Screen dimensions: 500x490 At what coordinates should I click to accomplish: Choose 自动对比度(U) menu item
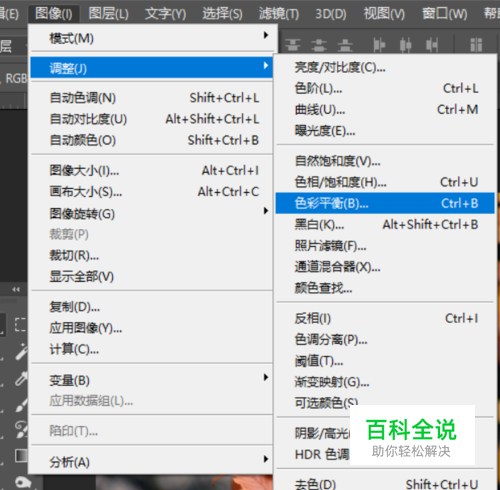tap(152, 119)
